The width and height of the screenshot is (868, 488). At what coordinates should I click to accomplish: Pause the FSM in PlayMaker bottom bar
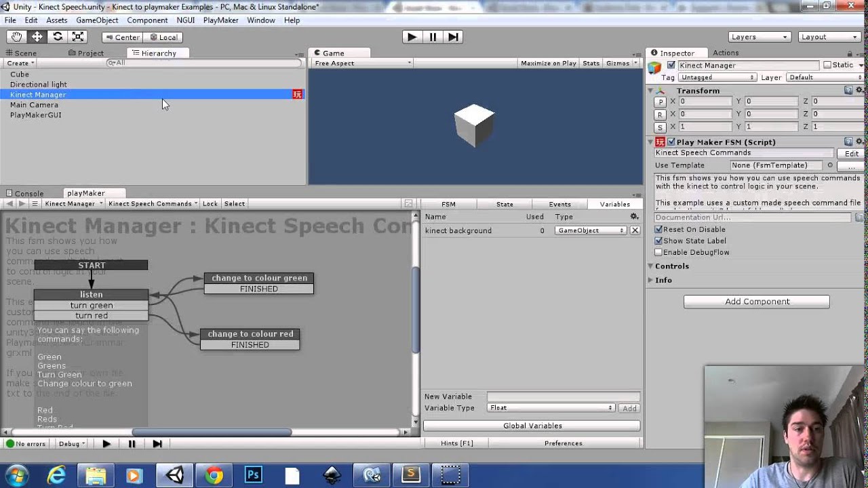click(132, 444)
